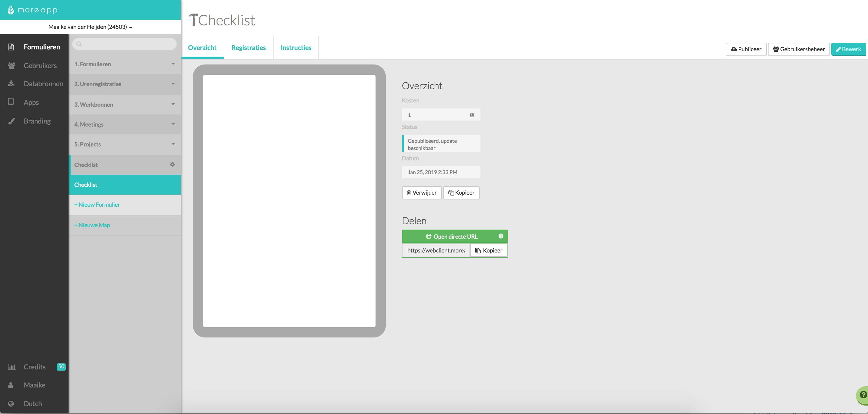Delete direct URL with trash icon
The width and height of the screenshot is (868, 414).
(x=501, y=236)
